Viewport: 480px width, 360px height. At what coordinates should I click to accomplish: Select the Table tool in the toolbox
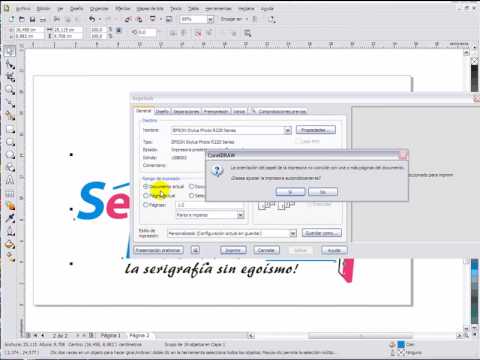10,193
